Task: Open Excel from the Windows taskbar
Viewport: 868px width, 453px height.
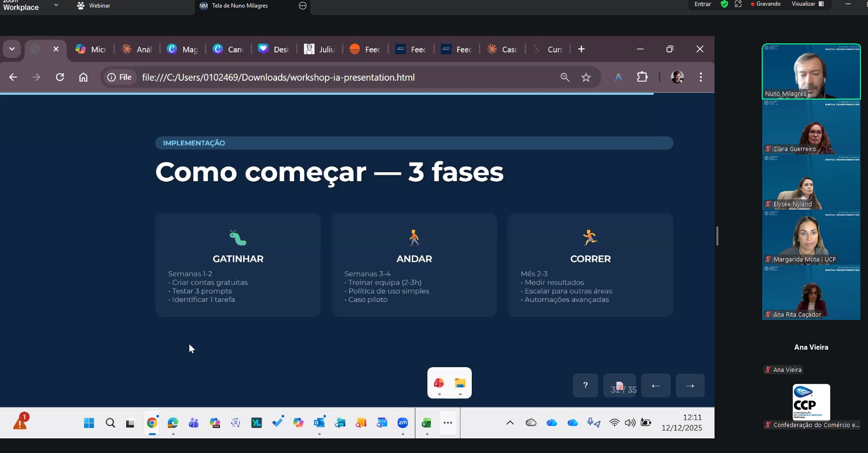Action: coord(426,423)
